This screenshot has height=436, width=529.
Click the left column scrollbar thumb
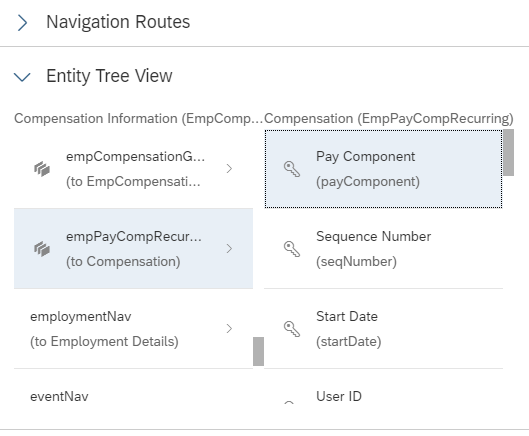pos(258,351)
